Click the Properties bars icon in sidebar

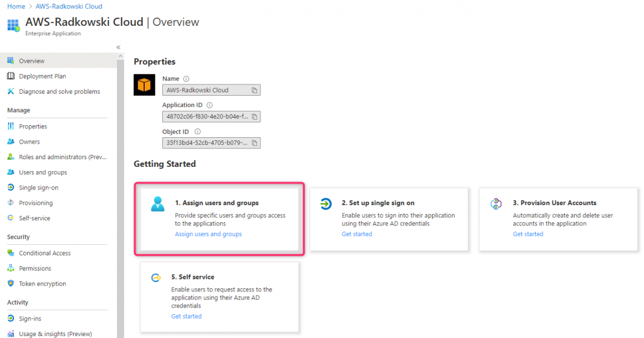11,126
